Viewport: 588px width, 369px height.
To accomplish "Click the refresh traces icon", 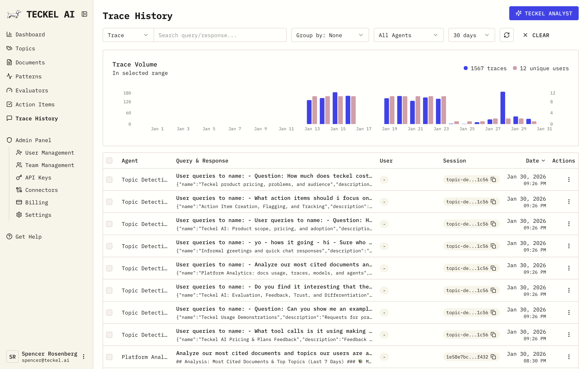I will [x=507, y=35].
